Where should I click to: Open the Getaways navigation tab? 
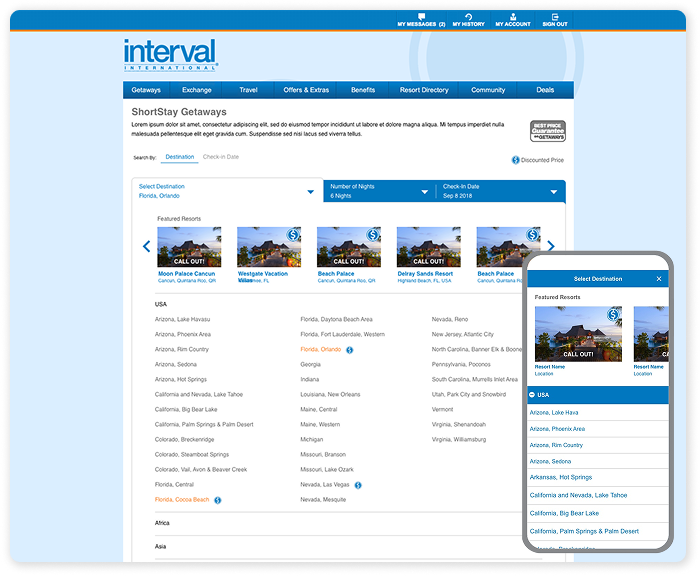tap(146, 90)
